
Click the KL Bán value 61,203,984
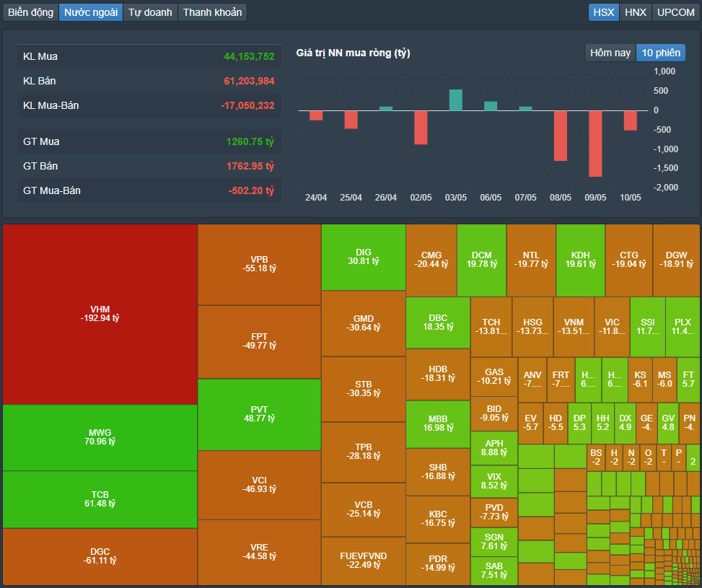click(x=249, y=81)
